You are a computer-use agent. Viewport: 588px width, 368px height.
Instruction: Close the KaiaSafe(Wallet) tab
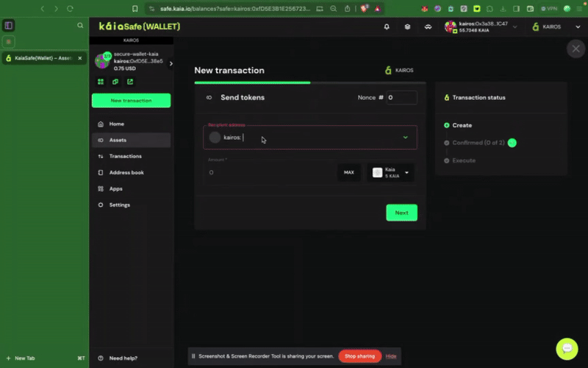click(x=80, y=58)
